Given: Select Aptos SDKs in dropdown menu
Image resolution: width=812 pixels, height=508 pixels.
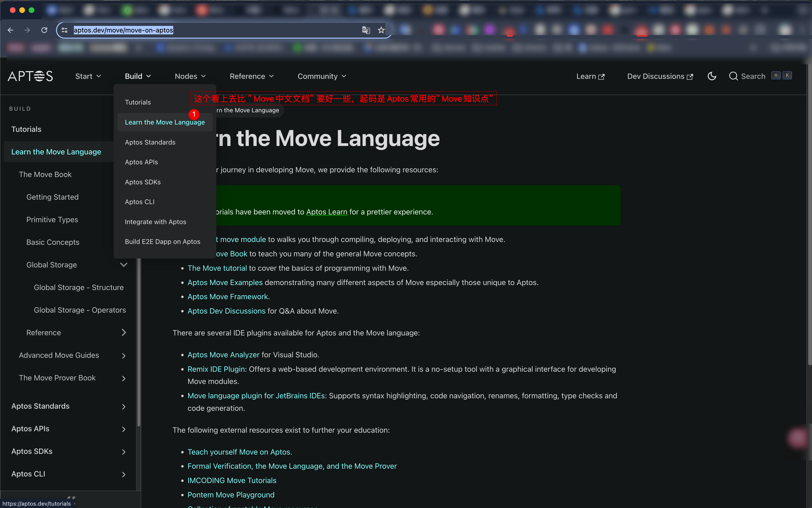Looking at the screenshot, I should tap(165, 182).
